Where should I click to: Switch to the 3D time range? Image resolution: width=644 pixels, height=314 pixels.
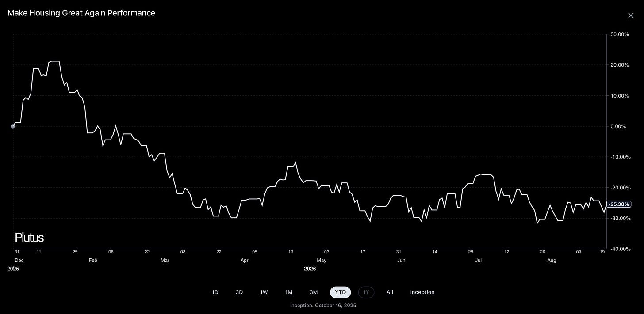[x=239, y=292]
